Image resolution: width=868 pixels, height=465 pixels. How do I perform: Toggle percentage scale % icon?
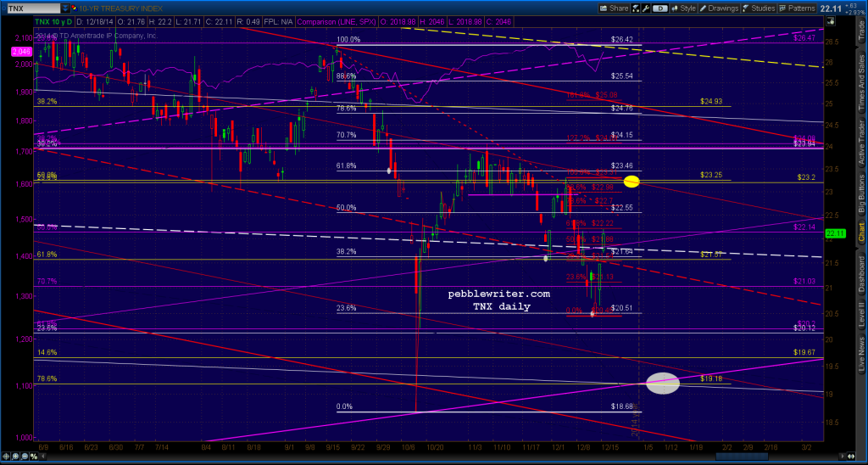[x=34, y=457]
